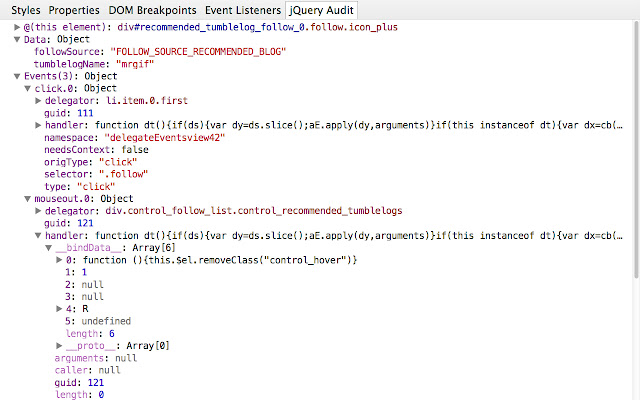Switch to the Event Listeners tab
Screen dimensions: 640x400
(243, 10)
